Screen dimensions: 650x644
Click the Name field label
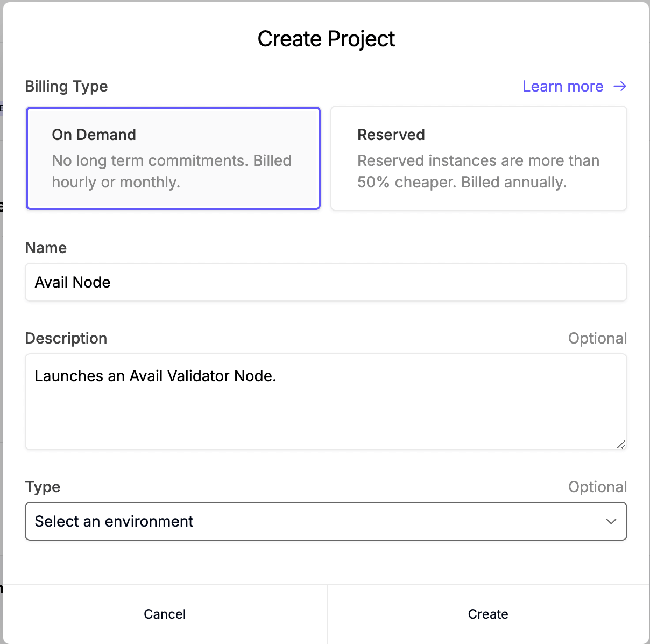pyautogui.click(x=46, y=248)
